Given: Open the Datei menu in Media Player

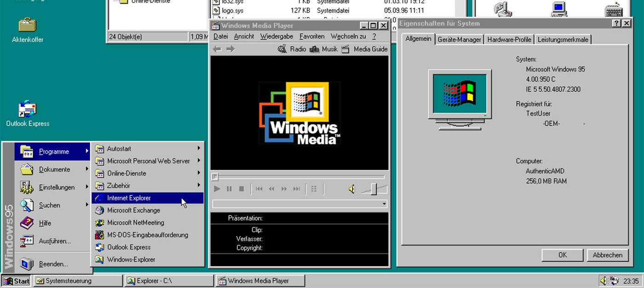Looking at the screenshot, I should 220,36.
